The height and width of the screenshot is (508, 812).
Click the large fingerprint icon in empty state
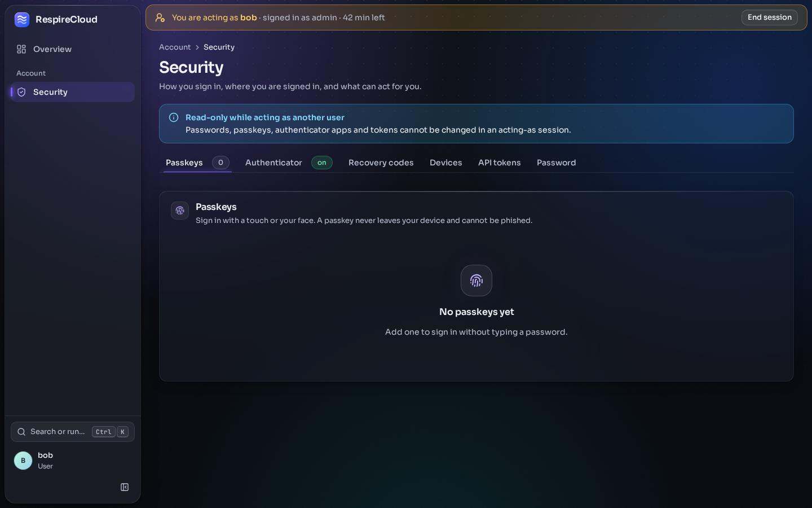click(x=476, y=281)
